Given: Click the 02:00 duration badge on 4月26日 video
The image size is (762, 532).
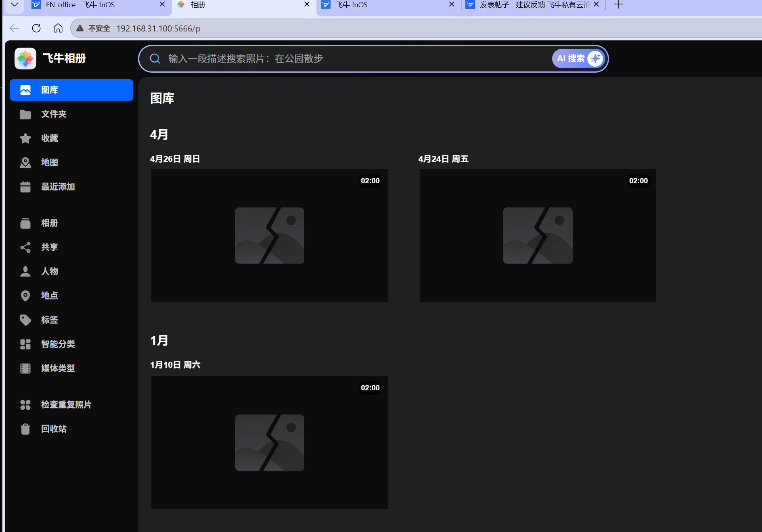Looking at the screenshot, I should pos(370,181).
